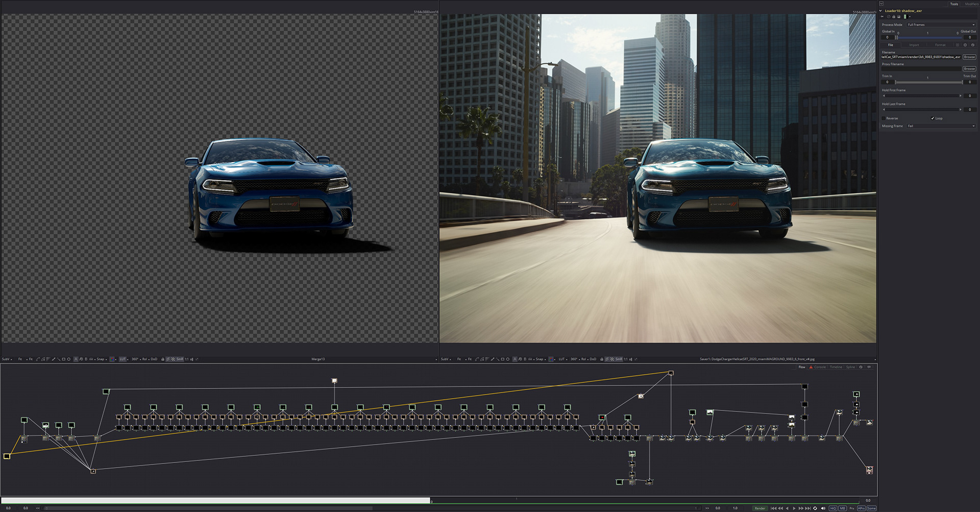Open the tile color dropdown in Loader10 header
Screen dimensions: 980x512
coord(910,16)
